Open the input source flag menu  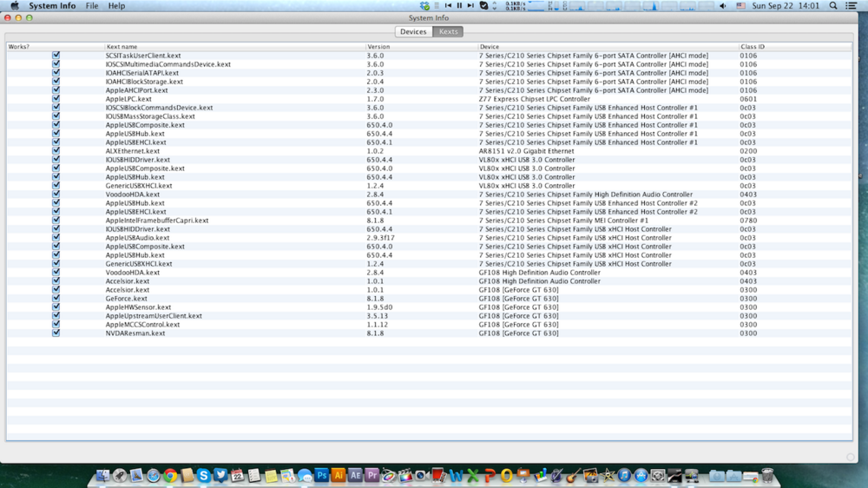[740, 6]
